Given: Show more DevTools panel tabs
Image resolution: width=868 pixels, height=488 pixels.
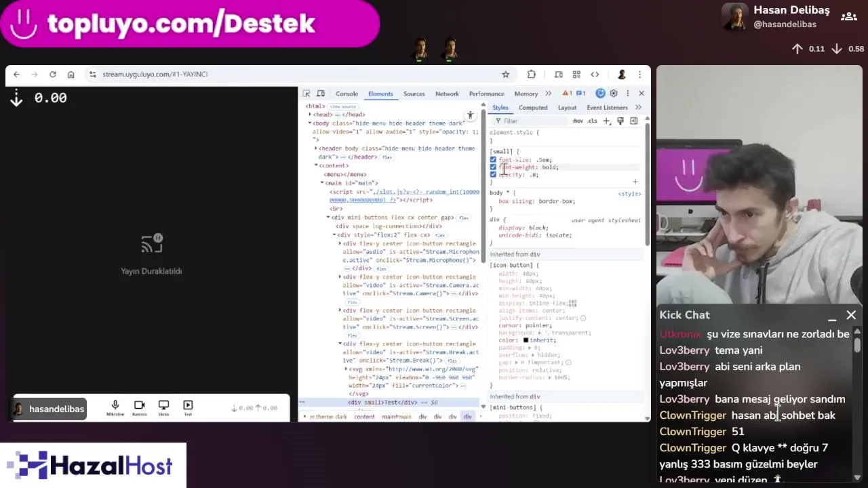Looking at the screenshot, I should (x=548, y=94).
